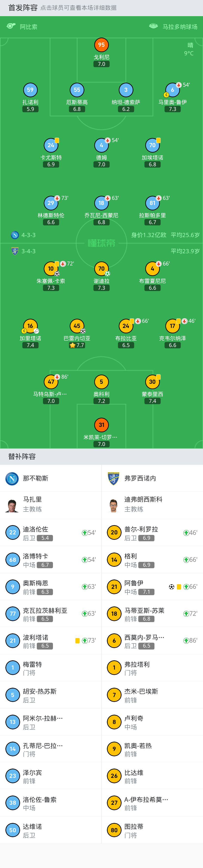Viewport: 203px width, 868px height.
Task: Tap Frosinone crest beside 3-4-3 formation
Action: click(15, 251)
